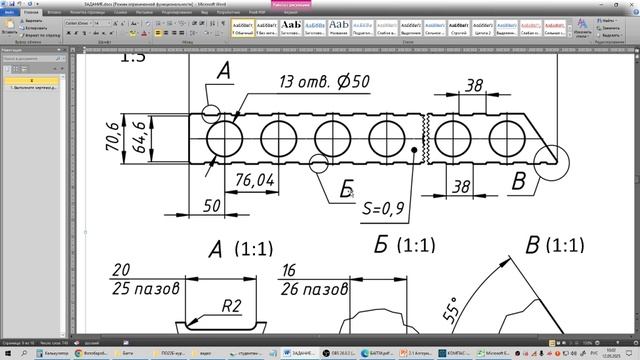Screen dimensions: 640x360
Task: Increase font size with grow-font icon
Action: click(115, 23)
